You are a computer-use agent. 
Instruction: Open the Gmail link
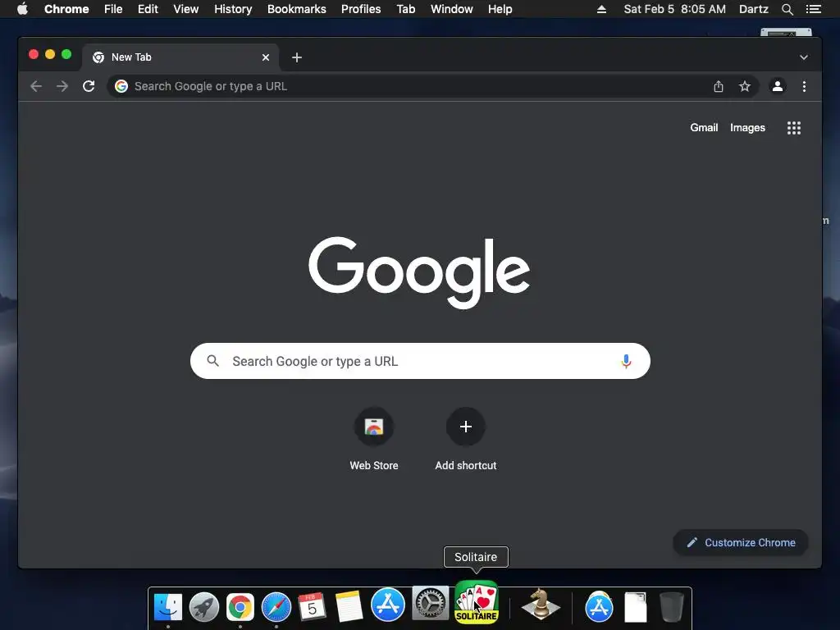704,127
